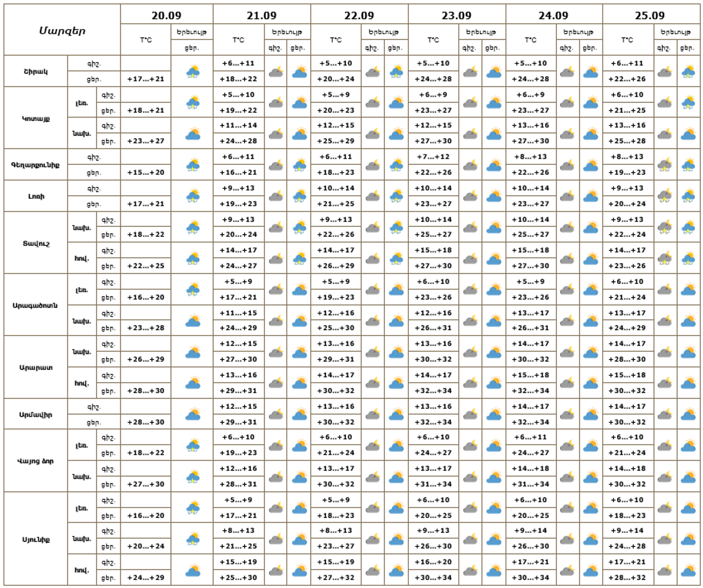
Task: Click Շիրակ 22.09 daytime thunderstorm icon
Action: [396, 71]
